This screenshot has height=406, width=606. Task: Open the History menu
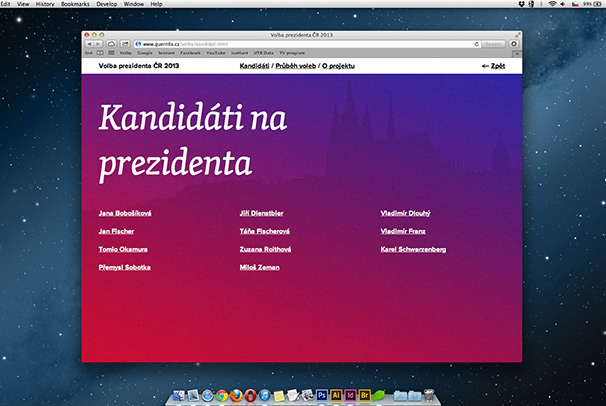pyautogui.click(x=45, y=5)
